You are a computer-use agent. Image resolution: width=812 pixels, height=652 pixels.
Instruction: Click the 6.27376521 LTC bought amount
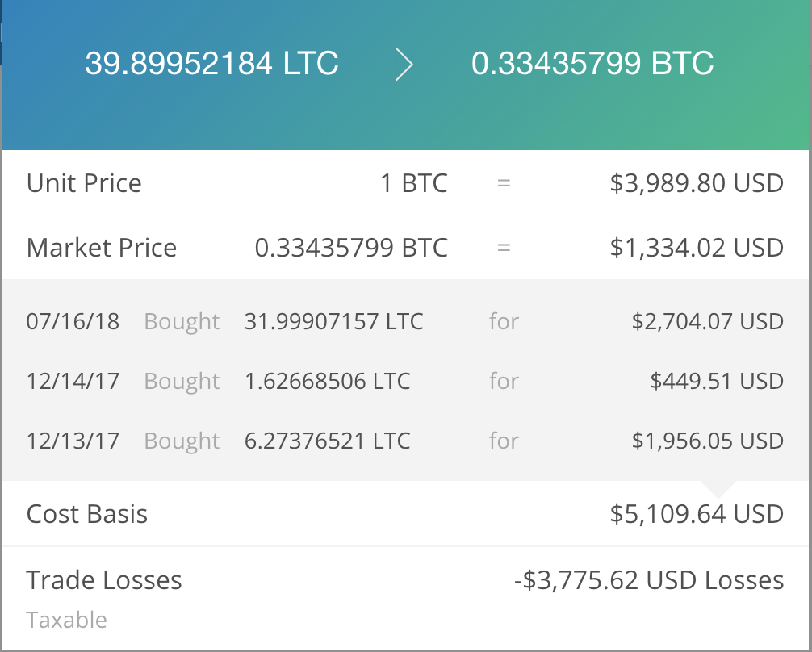[327, 441]
